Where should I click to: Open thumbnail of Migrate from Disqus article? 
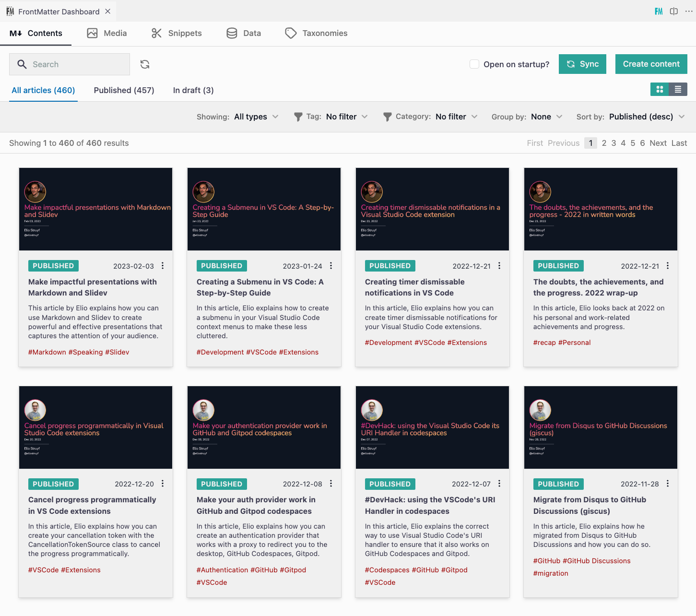coord(601,427)
